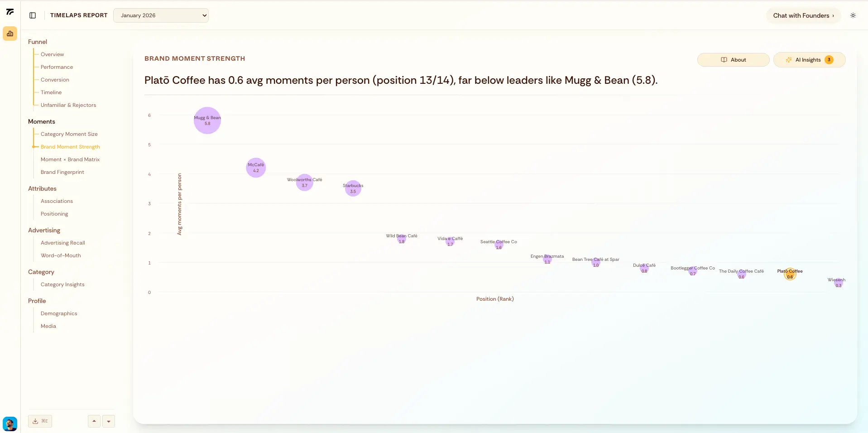This screenshot has height=433, width=868.
Task: Click the TIMELAPS REPORT title
Action: click(x=79, y=15)
